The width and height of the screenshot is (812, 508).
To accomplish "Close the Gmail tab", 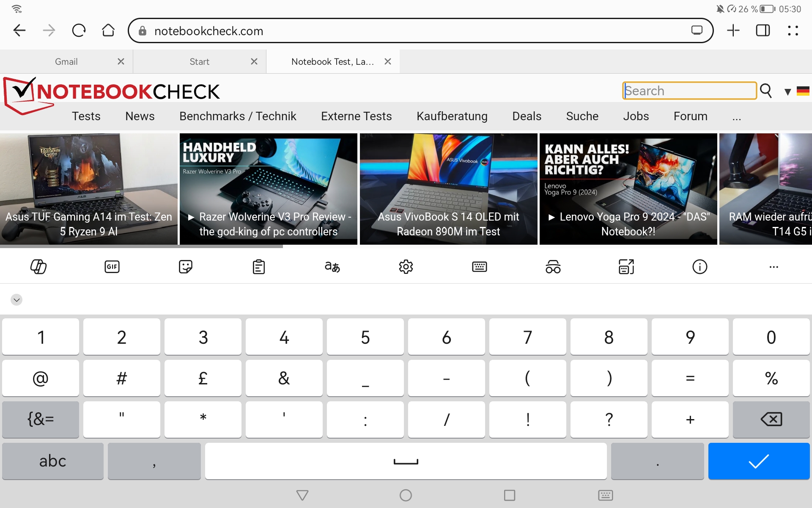I will tap(121, 61).
